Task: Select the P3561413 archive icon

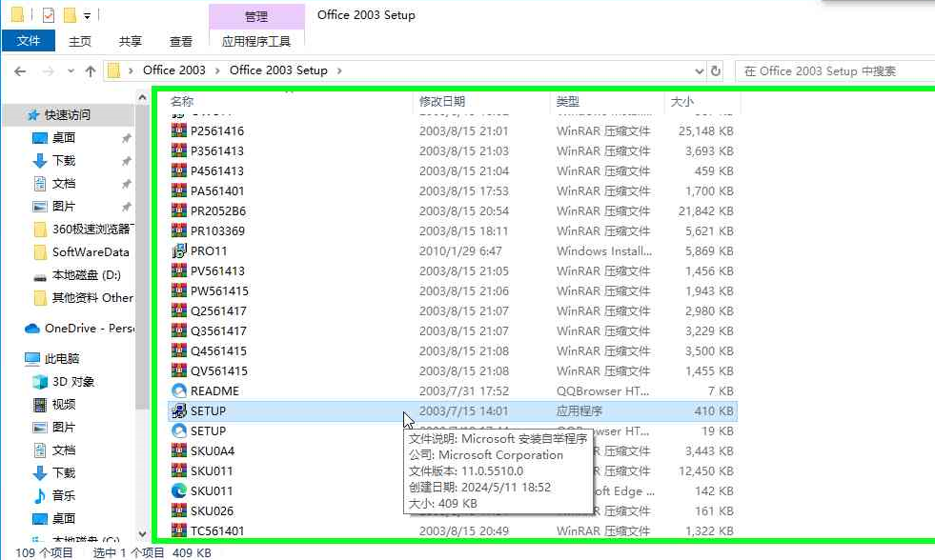Action: [179, 150]
